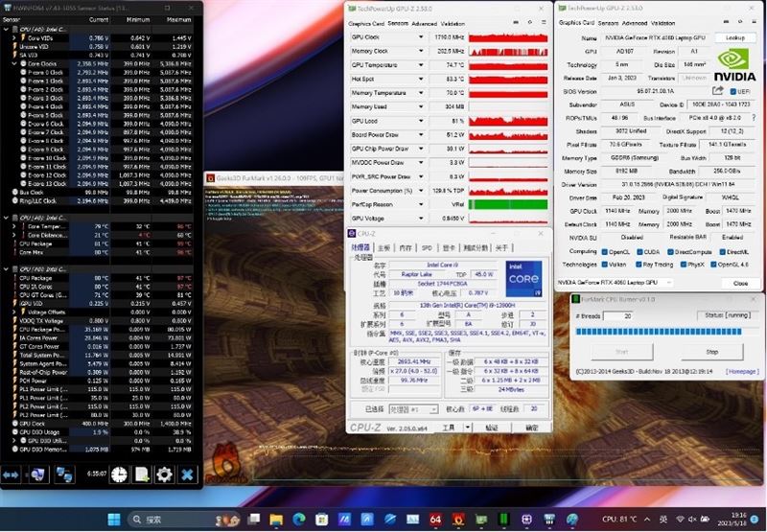Switch to the 内存 tab in CPU-Z
Viewport: 767px width, 532px height.
tap(406, 248)
